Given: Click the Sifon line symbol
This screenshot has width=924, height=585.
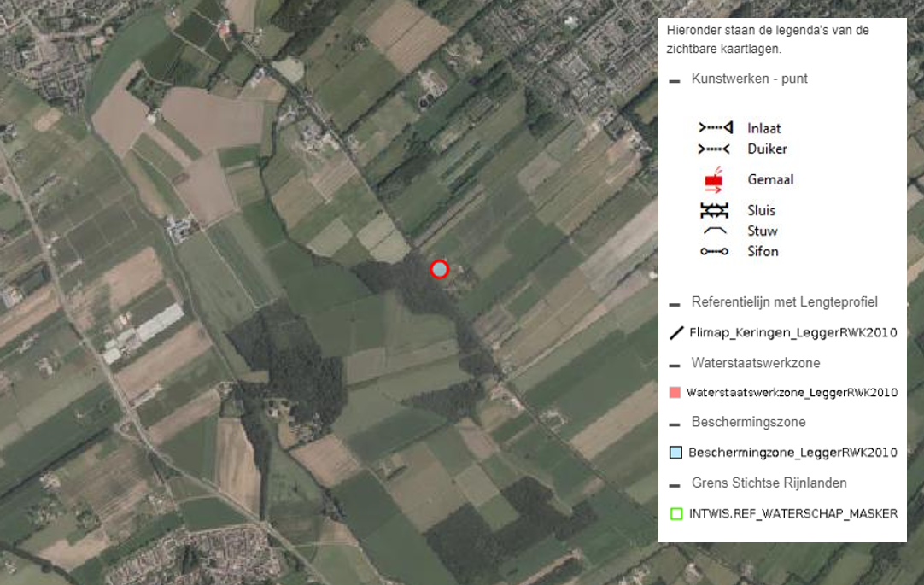Looking at the screenshot, I should (714, 252).
